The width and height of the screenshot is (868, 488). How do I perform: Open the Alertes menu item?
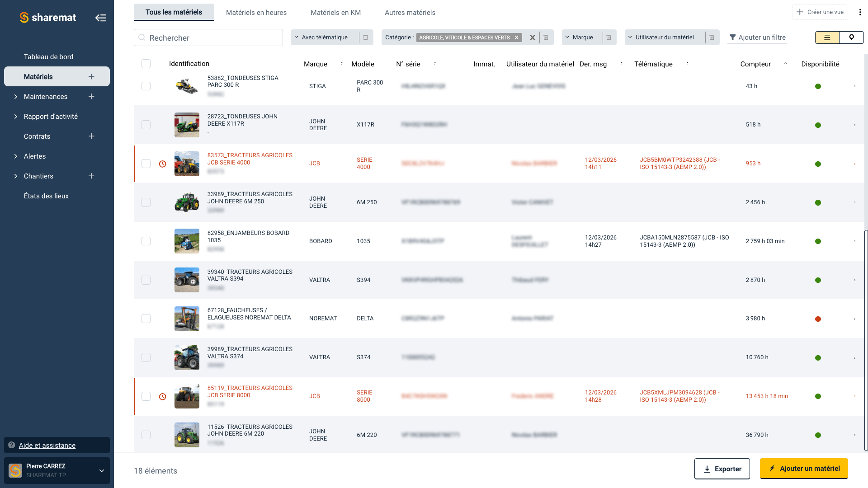coord(34,156)
